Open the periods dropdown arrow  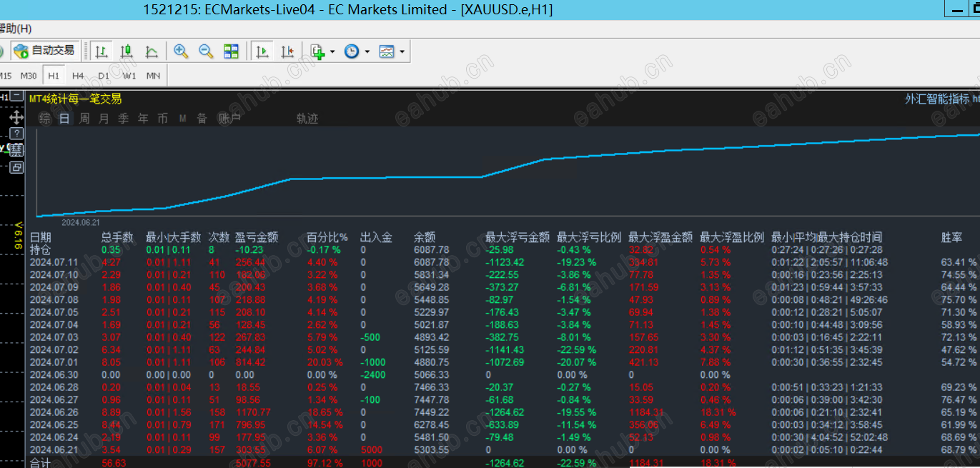[x=367, y=51]
